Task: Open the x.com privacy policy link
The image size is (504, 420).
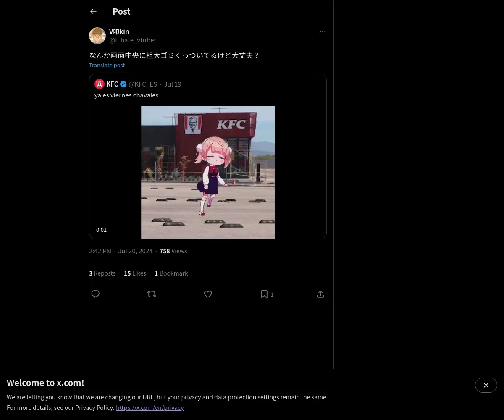Action: [x=150, y=407]
